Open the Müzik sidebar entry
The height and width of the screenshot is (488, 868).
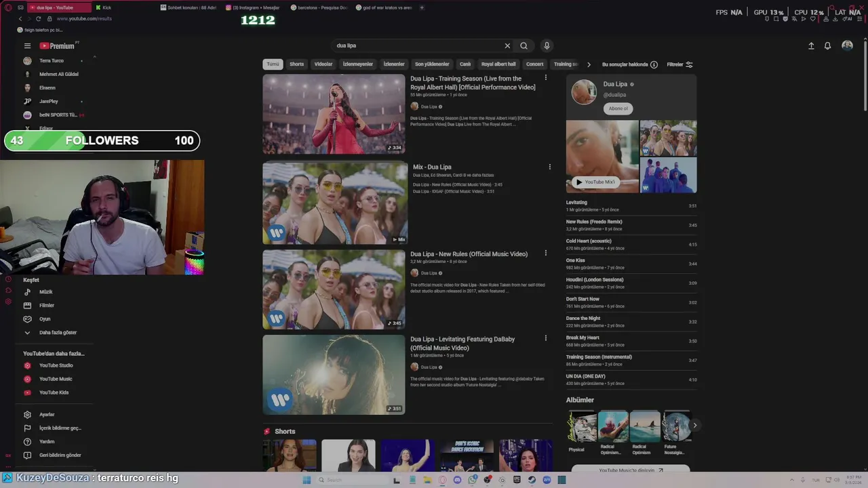[x=45, y=291]
